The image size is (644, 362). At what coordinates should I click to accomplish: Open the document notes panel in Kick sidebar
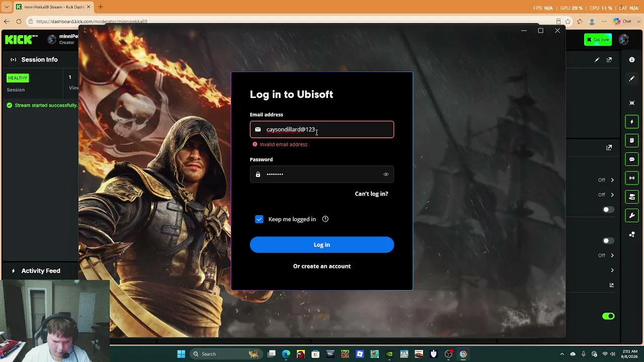pos(632,140)
